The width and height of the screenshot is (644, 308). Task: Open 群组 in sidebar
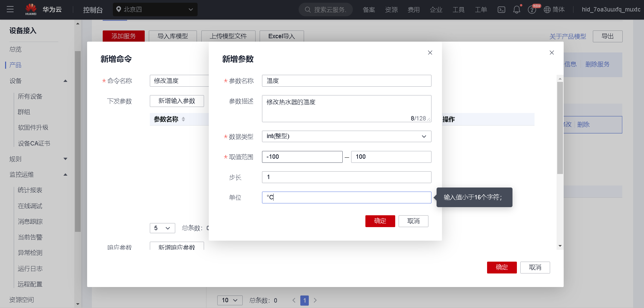click(24, 112)
